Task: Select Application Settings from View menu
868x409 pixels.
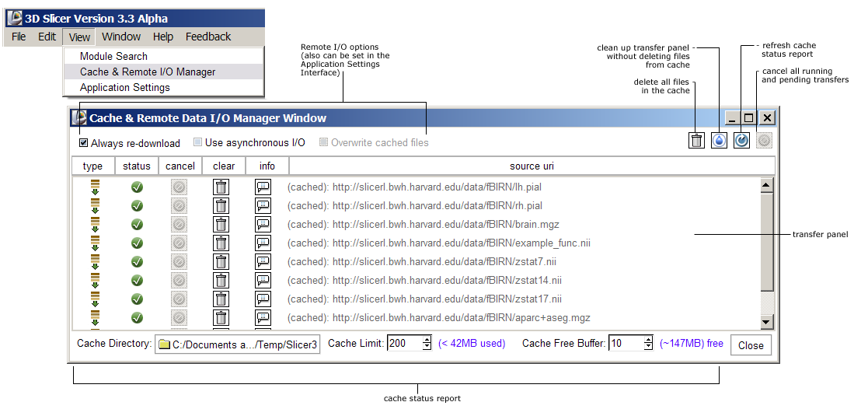Action: coord(125,88)
